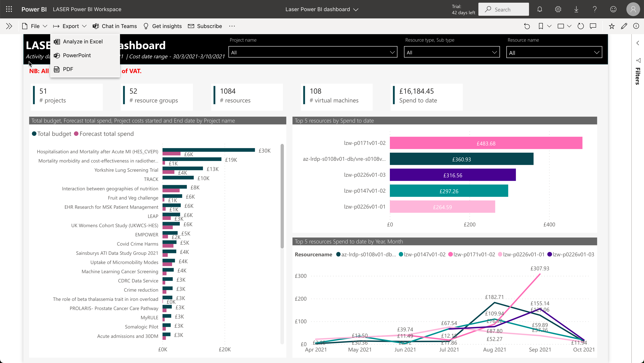This screenshot has height=363, width=644.
Task: Click the reset to default icon
Action: [527, 26]
